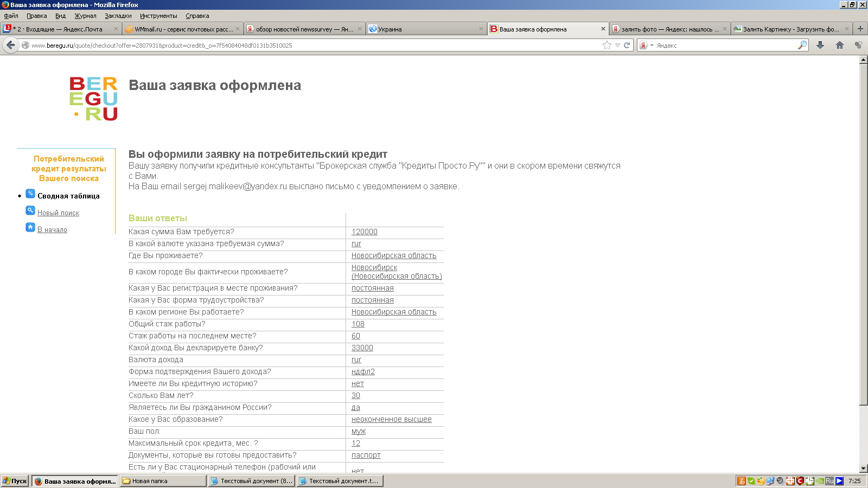Click the ндфл2 income proof link
Image resolution: width=868 pixels, height=488 pixels.
click(363, 371)
